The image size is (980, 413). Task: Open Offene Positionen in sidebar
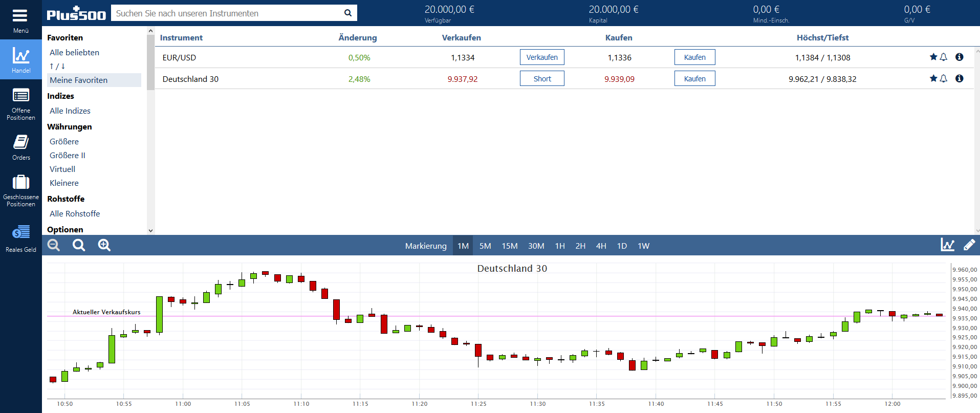[x=20, y=104]
